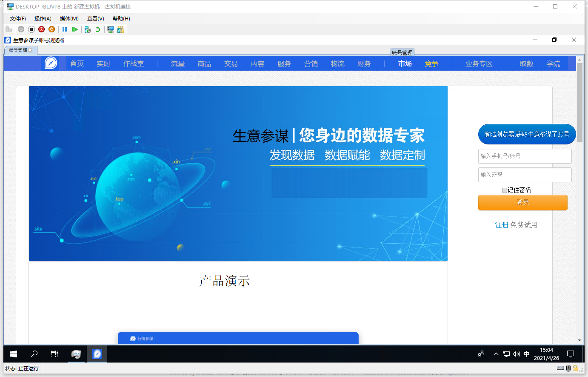588x377 pixels.
Task: Click the lock icon in VM status bar
Action: 575,368
